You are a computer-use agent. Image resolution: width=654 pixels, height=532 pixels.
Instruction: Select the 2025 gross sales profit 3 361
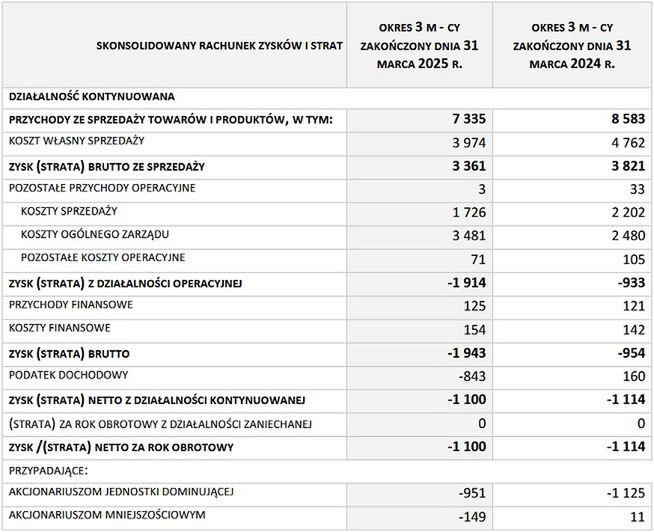pyautogui.click(x=469, y=166)
